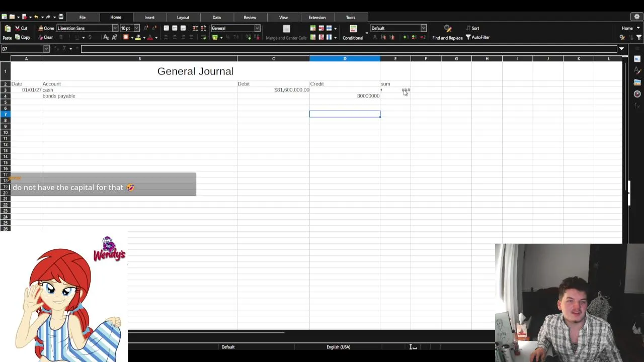Click the Clear formatting button
Viewport: 644px width, 362px height.
tap(45, 37)
